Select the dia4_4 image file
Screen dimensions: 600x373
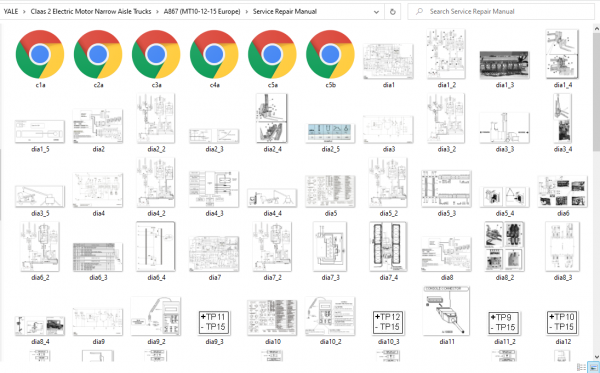pos(272,198)
